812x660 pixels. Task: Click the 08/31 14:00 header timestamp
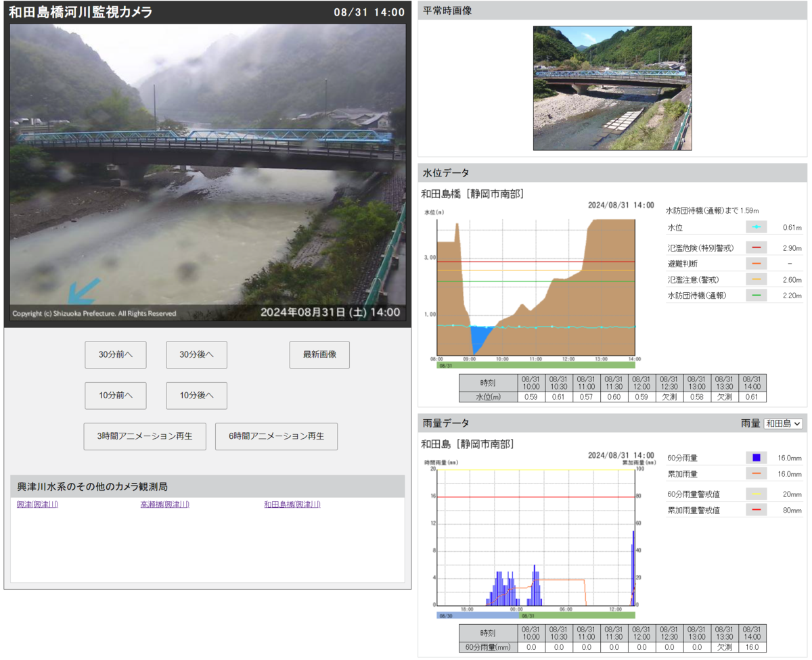pyautogui.click(x=369, y=12)
